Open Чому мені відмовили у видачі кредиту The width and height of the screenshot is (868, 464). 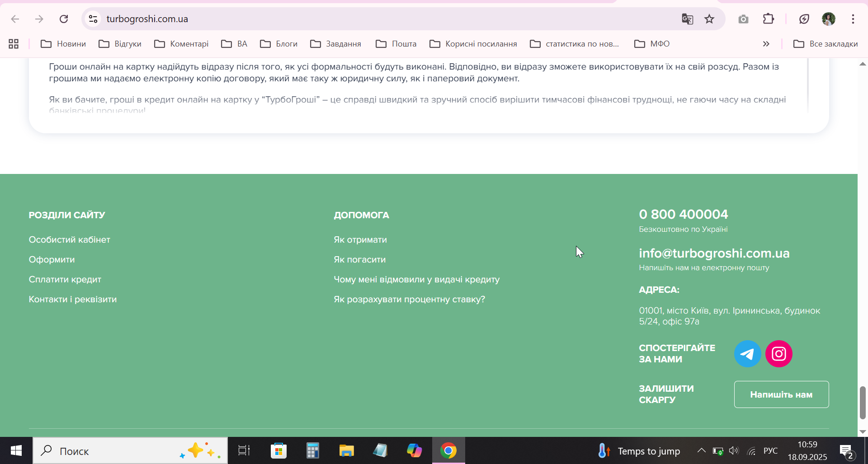(x=417, y=280)
